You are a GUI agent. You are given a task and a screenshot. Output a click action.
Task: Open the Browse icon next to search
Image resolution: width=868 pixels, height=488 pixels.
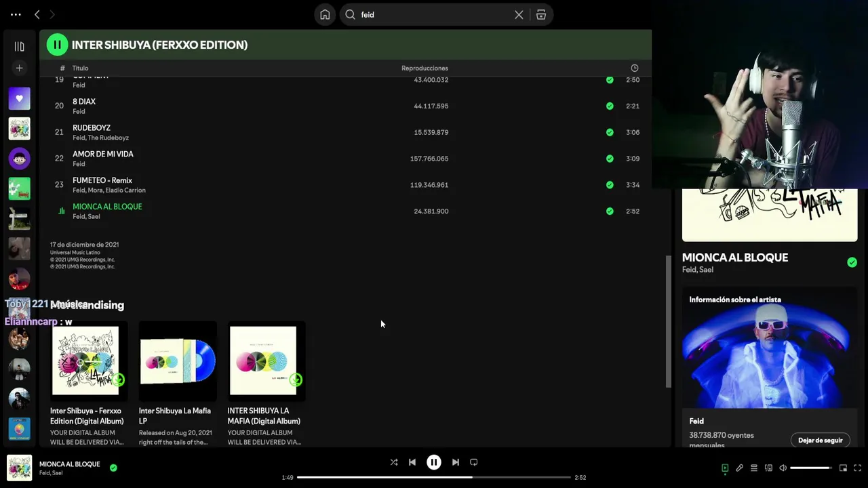541,14
